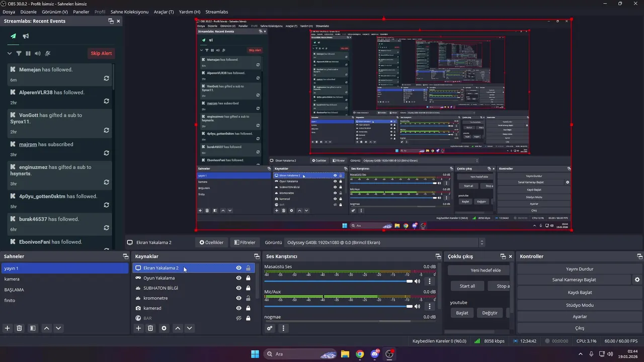Open source properties gear in Kaynaklar toolbar
The height and width of the screenshot is (362, 644).
point(164,328)
